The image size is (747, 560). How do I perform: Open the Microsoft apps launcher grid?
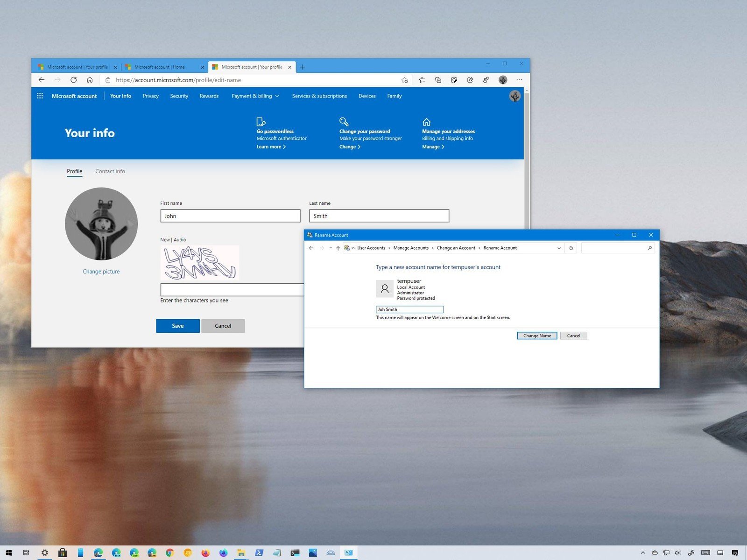point(40,96)
